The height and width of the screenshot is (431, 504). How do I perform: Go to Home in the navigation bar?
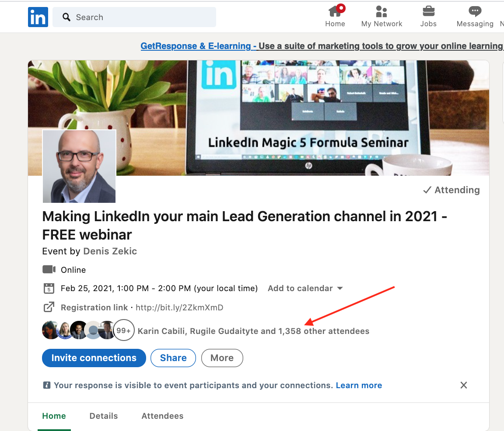point(335,16)
